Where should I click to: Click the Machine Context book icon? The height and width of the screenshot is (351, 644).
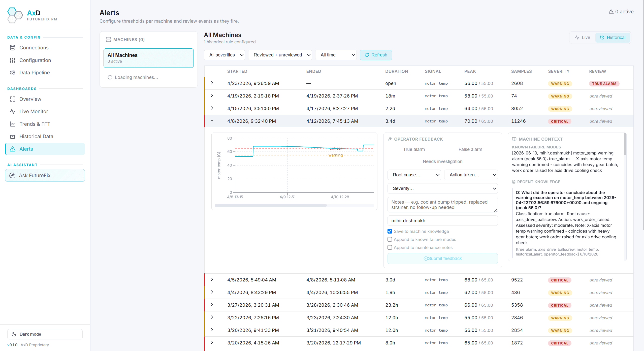pos(514,139)
